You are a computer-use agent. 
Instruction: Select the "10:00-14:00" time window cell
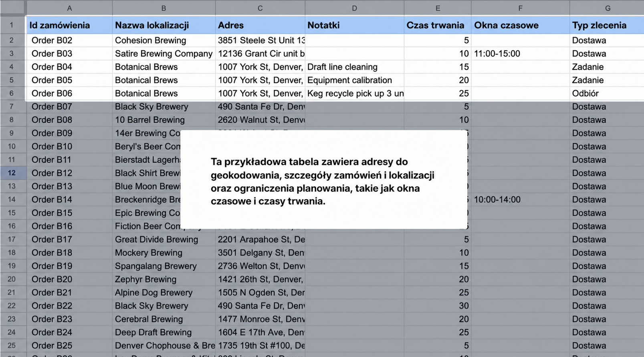[x=520, y=200]
